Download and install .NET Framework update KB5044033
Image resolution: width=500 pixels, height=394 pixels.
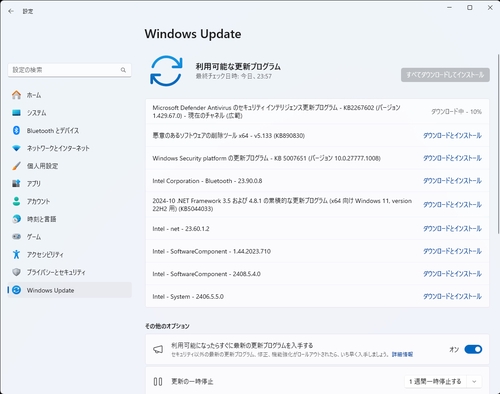click(x=452, y=205)
